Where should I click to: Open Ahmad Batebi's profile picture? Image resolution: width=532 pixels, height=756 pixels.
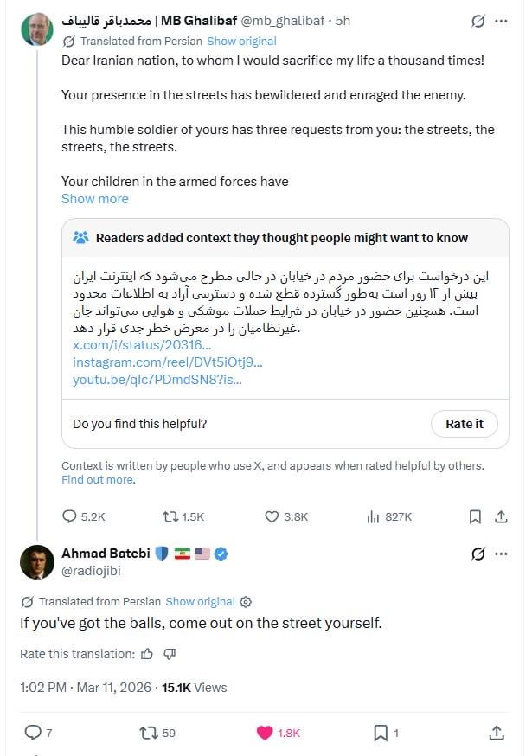point(37,562)
